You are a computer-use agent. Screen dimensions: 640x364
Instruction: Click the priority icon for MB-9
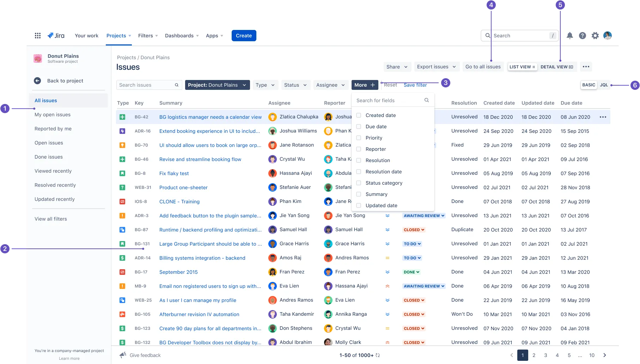pos(388,286)
